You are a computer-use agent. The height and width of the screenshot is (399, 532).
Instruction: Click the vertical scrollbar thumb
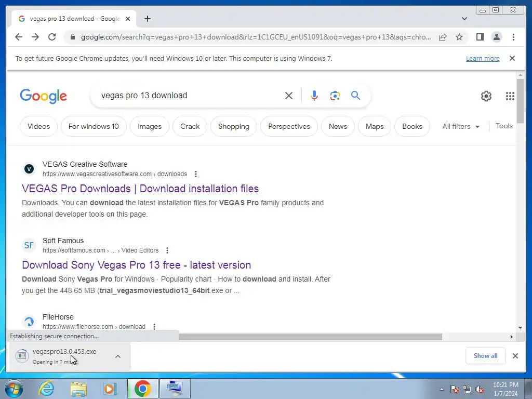521,101
